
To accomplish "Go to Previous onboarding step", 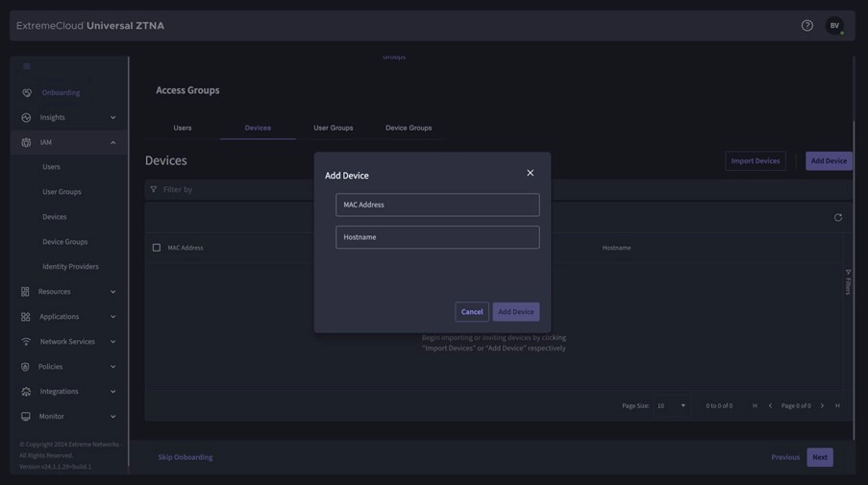I will [x=785, y=457].
